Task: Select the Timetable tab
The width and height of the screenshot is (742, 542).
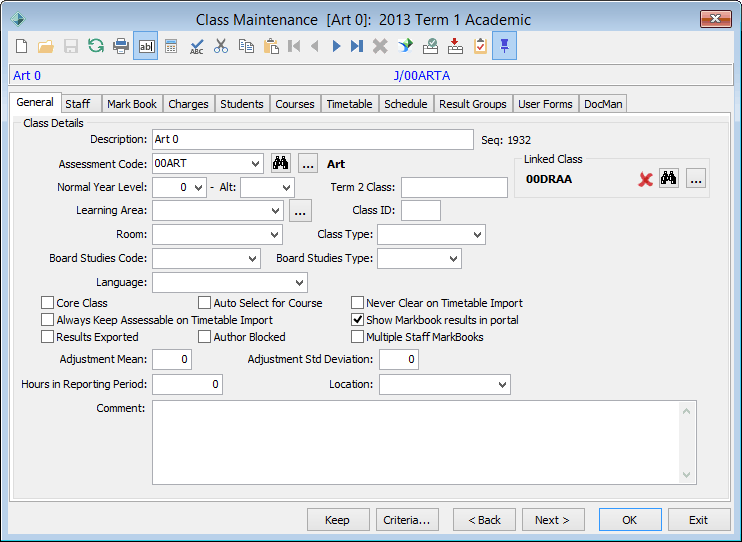Action: [x=349, y=104]
